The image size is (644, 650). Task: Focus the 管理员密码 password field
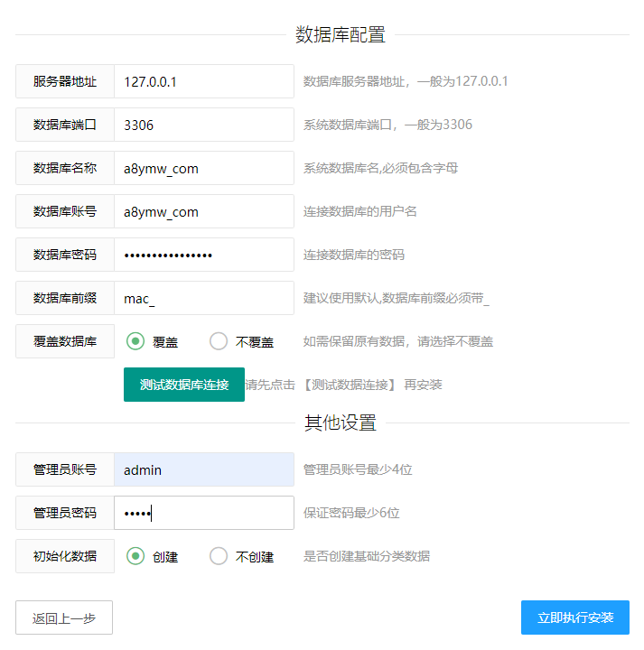click(x=204, y=513)
